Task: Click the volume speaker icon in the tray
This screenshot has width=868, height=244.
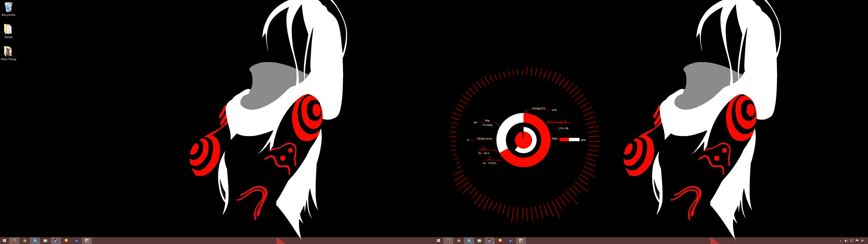Action: (846, 241)
